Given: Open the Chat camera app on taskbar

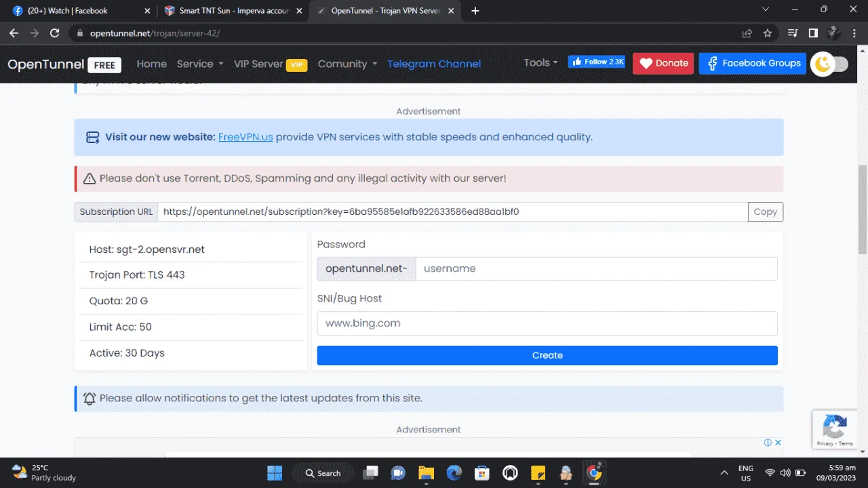Looking at the screenshot, I should 398,472.
